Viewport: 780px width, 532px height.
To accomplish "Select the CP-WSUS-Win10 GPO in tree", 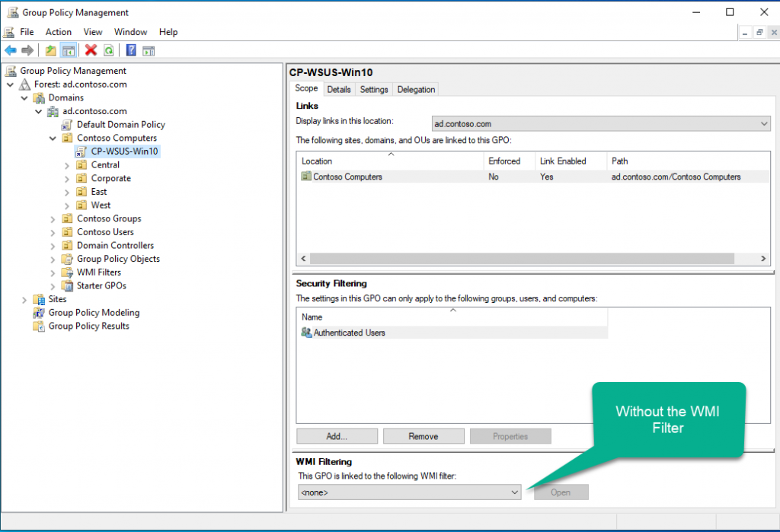I will [x=125, y=151].
